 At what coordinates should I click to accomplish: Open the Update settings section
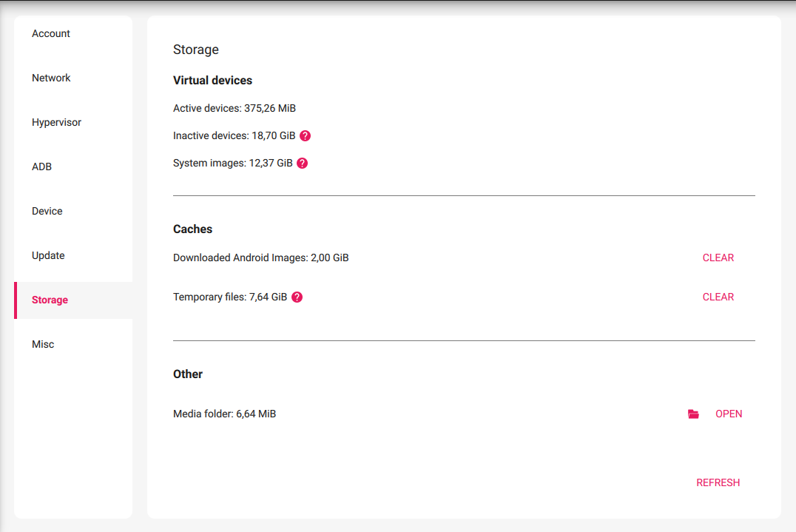(48, 255)
